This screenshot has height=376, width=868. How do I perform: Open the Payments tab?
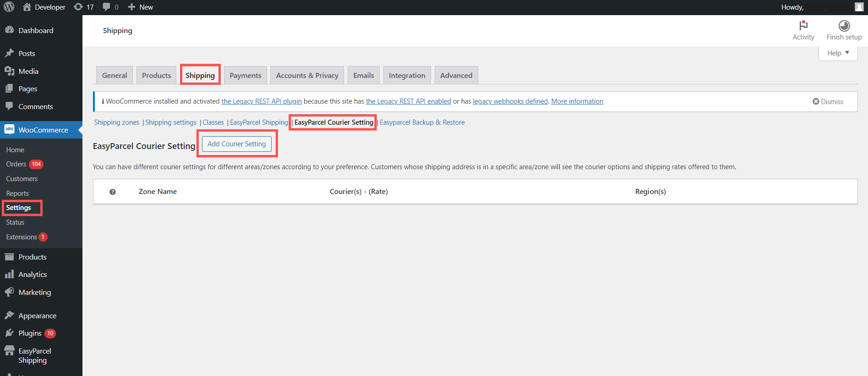coord(246,75)
